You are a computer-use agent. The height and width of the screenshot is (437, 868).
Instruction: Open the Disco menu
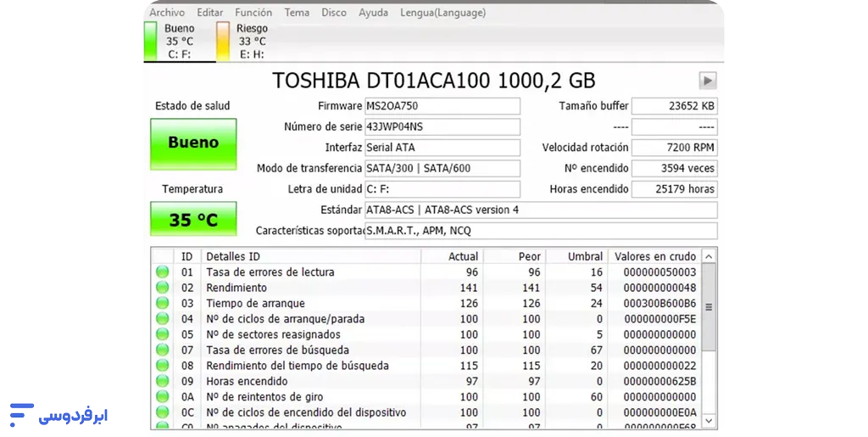click(334, 12)
